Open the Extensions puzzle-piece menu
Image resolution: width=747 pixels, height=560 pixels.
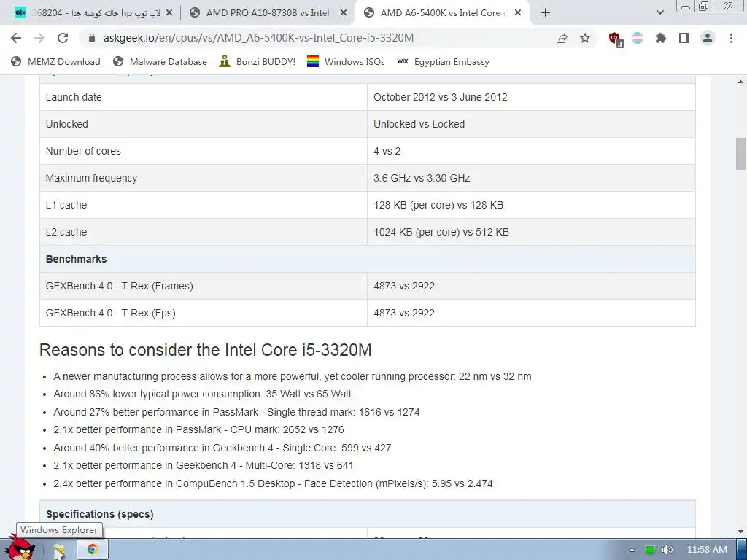[x=660, y=38]
